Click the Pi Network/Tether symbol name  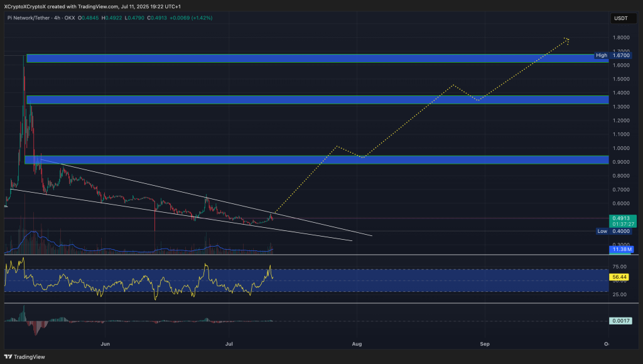click(x=29, y=18)
